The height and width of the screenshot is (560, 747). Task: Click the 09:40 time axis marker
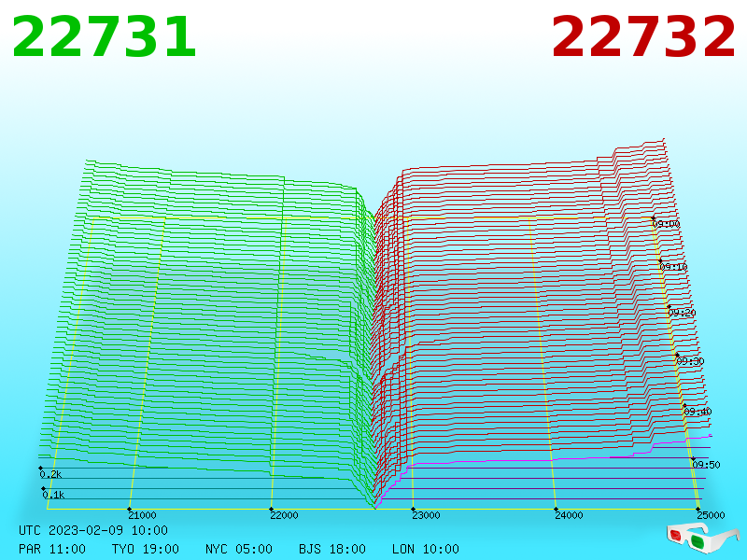698,412
